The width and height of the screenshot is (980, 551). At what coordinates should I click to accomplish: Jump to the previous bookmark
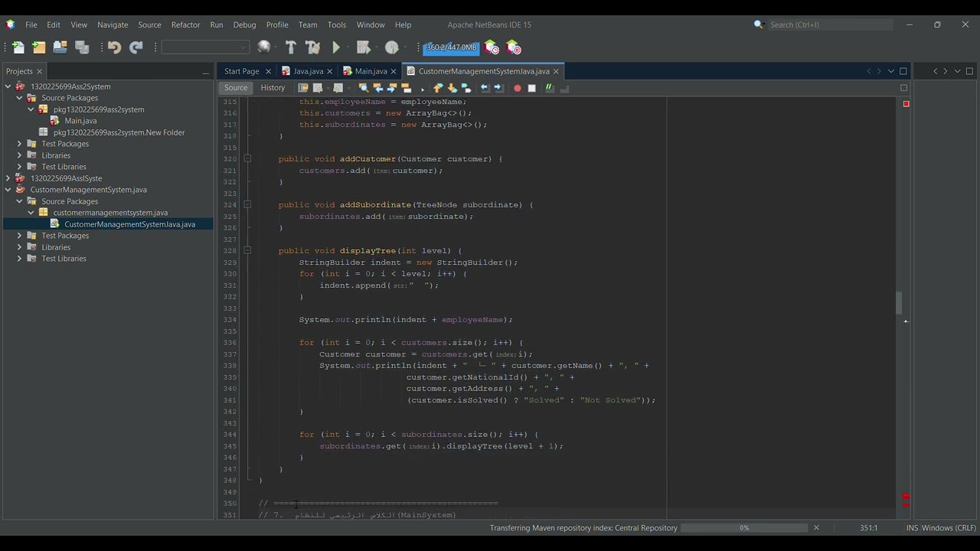click(x=438, y=88)
